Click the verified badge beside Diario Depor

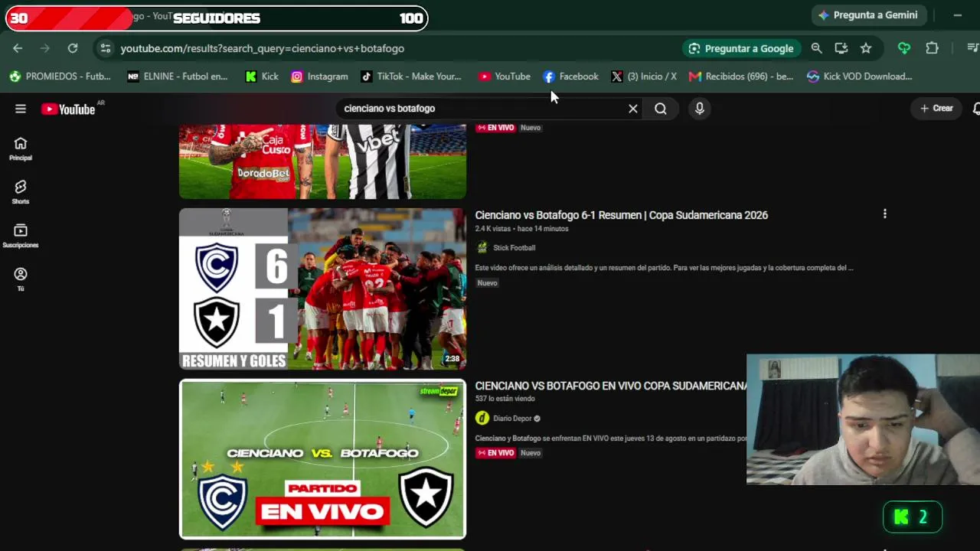tap(537, 419)
